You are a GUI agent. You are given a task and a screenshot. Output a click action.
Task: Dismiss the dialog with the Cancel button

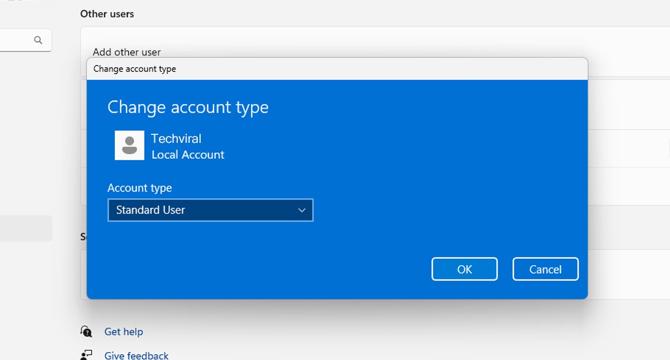(x=545, y=269)
